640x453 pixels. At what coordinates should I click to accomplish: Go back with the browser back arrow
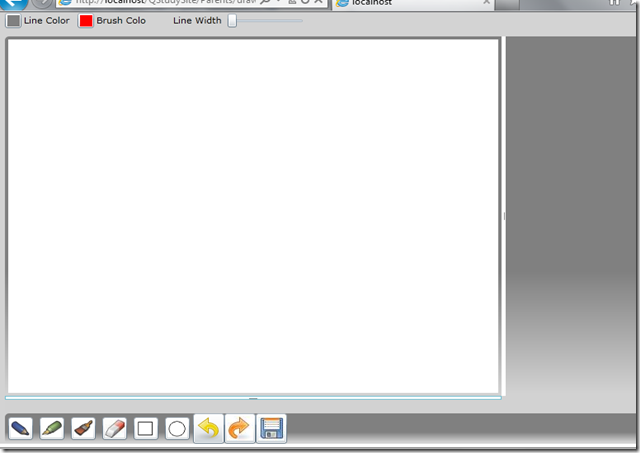13,3
